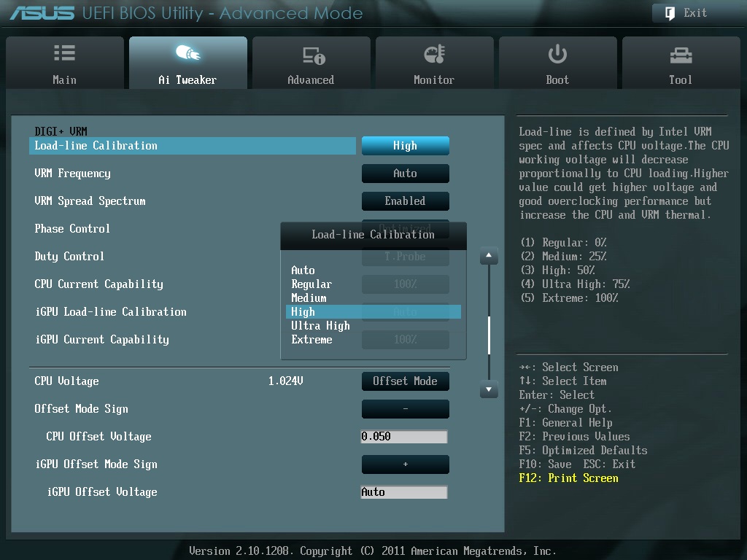
Task: Switch to the Boot tab
Action: pyautogui.click(x=558, y=63)
